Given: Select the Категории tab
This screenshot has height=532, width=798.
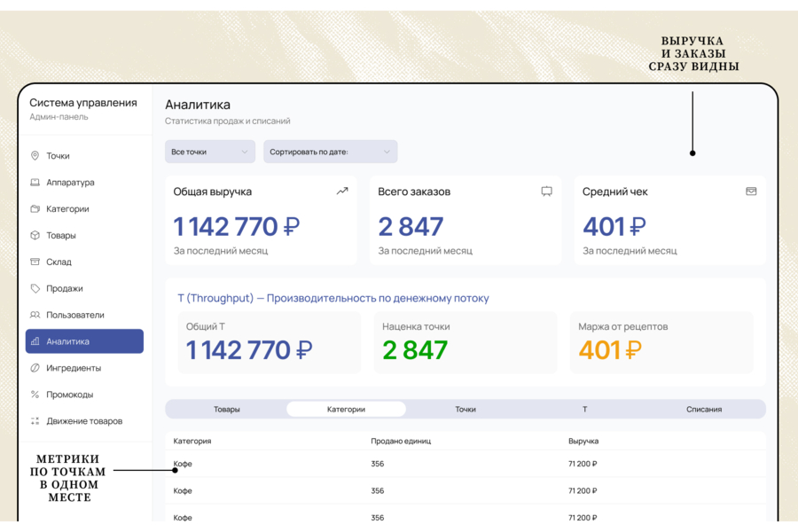Looking at the screenshot, I should click(x=346, y=410).
